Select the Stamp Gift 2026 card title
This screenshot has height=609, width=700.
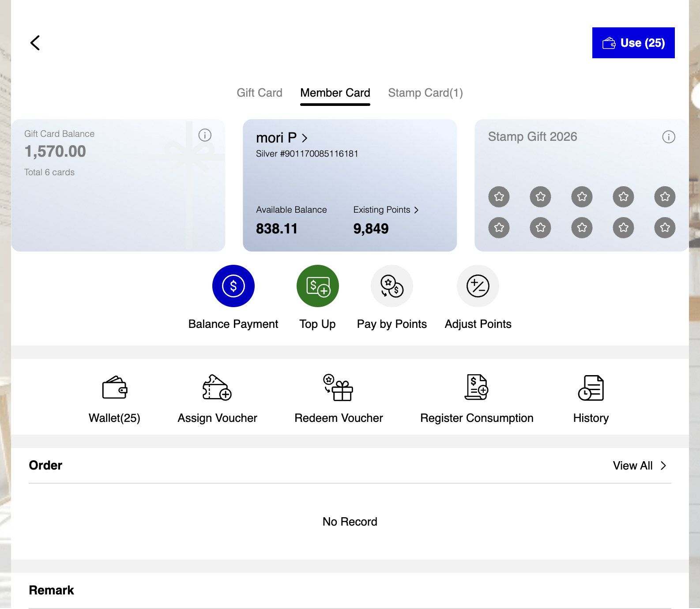tap(532, 137)
